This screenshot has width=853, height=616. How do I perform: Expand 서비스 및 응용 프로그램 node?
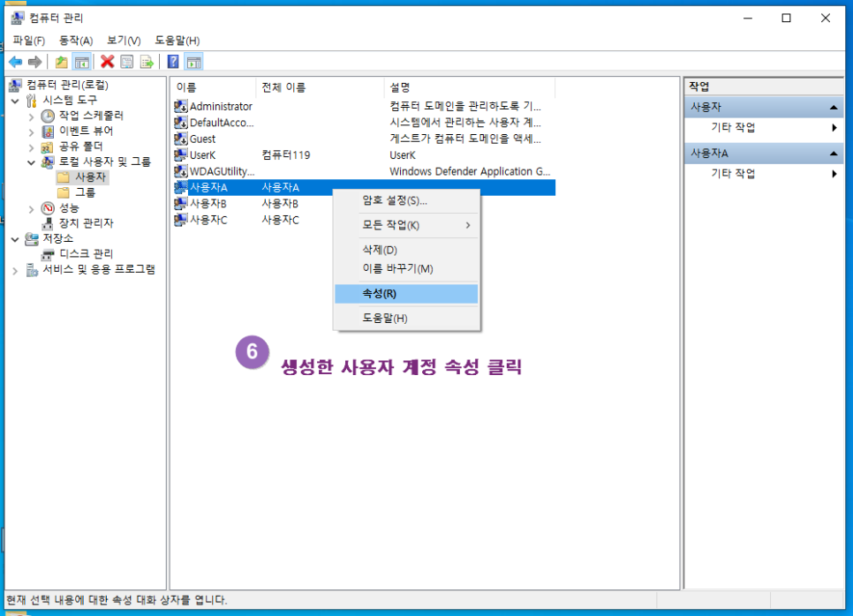tap(15, 270)
